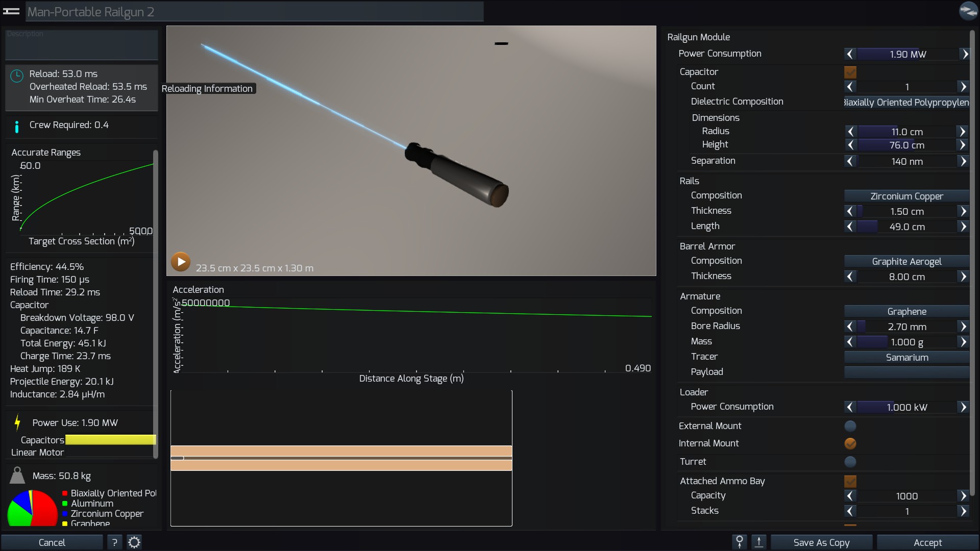Open Rails Composition Zirconium Copper dropdown
Screen dimensions: 980x551
click(x=906, y=196)
